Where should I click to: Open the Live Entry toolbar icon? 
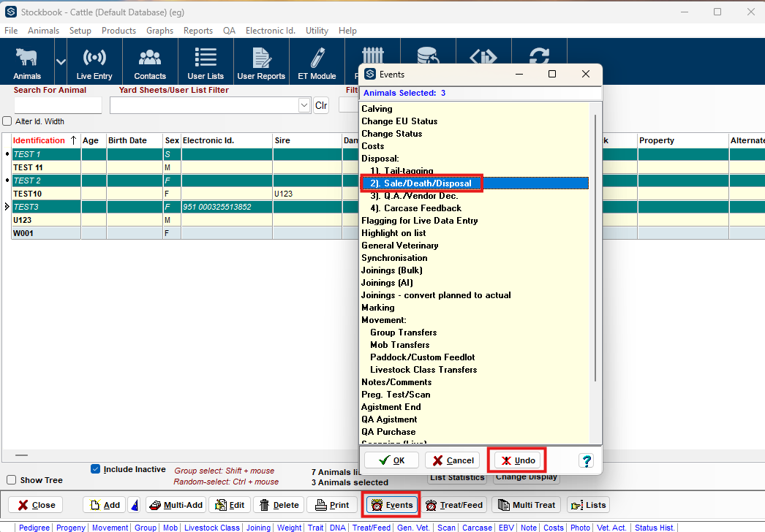(x=94, y=63)
